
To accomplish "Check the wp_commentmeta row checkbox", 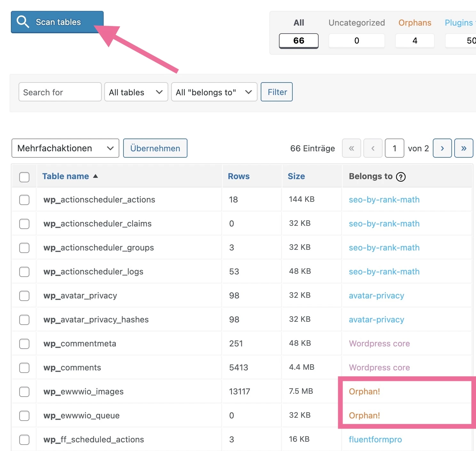I will click(x=24, y=344).
